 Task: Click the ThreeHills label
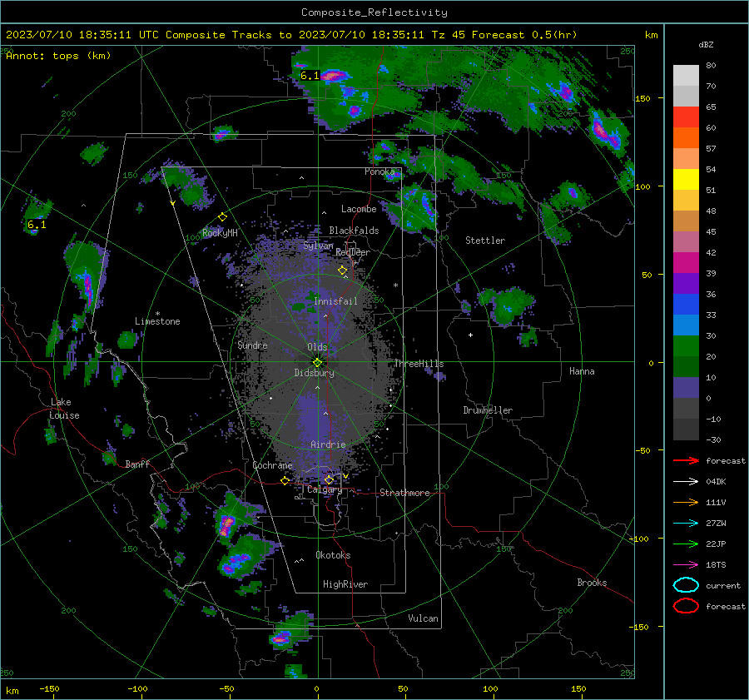pyautogui.click(x=419, y=364)
